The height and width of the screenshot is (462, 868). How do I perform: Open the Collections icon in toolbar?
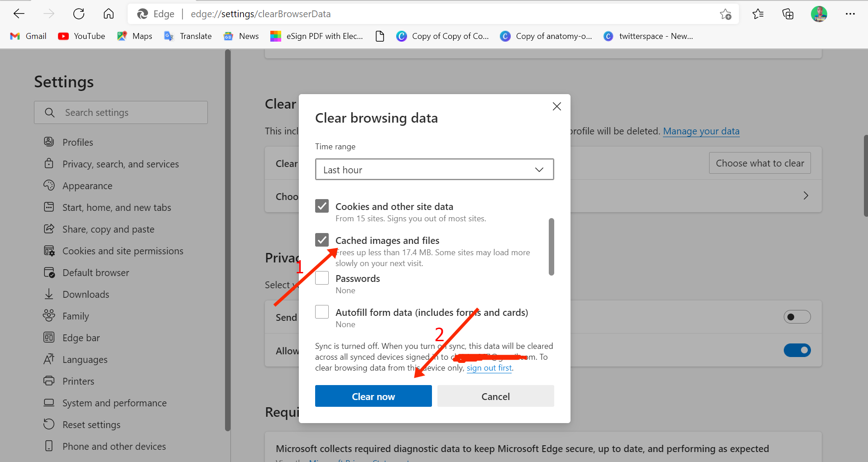point(788,14)
